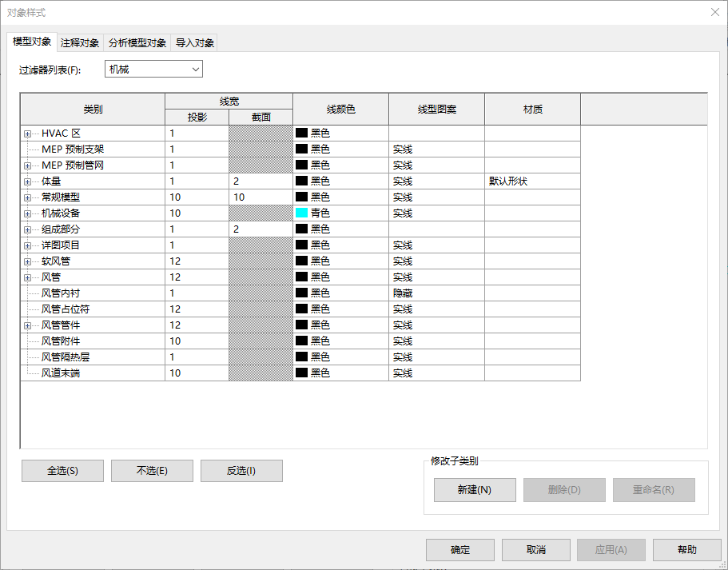Click the cyan color swatch for 机械设备

(x=302, y=213)
